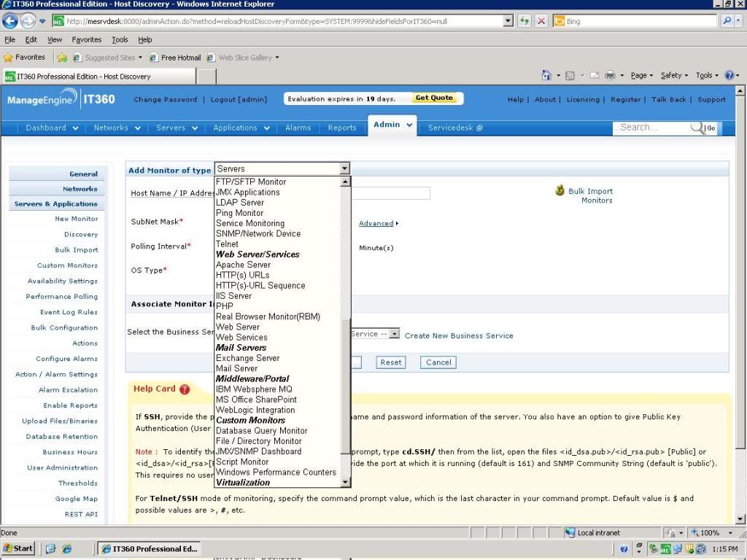Viewport: 747px width, 560px height.
Task: Launch Internet Explorer from quick launch
Action: point(66,548)
